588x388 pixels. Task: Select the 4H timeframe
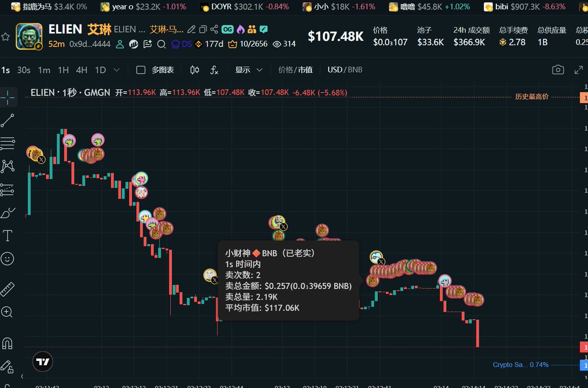pyautogui.click(x=82, y=70)
